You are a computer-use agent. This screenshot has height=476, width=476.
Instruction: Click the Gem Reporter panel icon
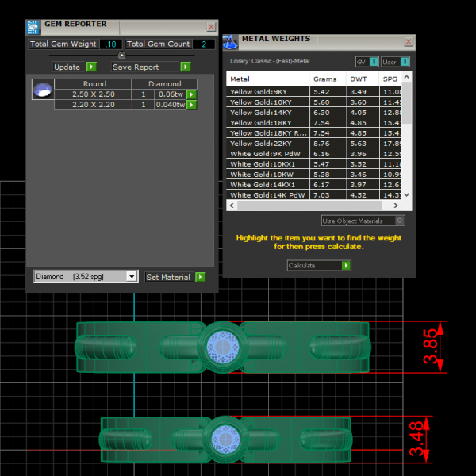[33, 27]
